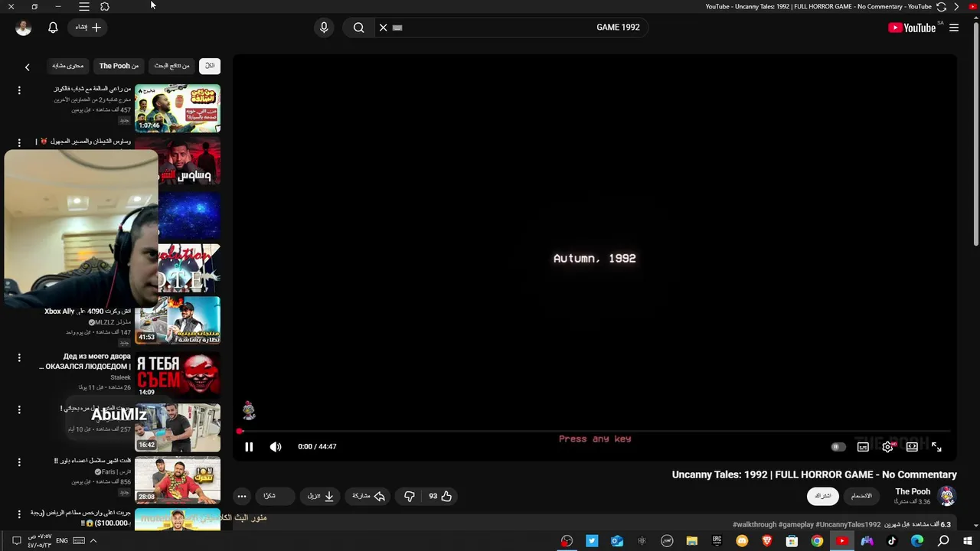Viewport: 980px width, 551px height.
Task: Click the search magnifier button
Action: (x=358, y=28)
